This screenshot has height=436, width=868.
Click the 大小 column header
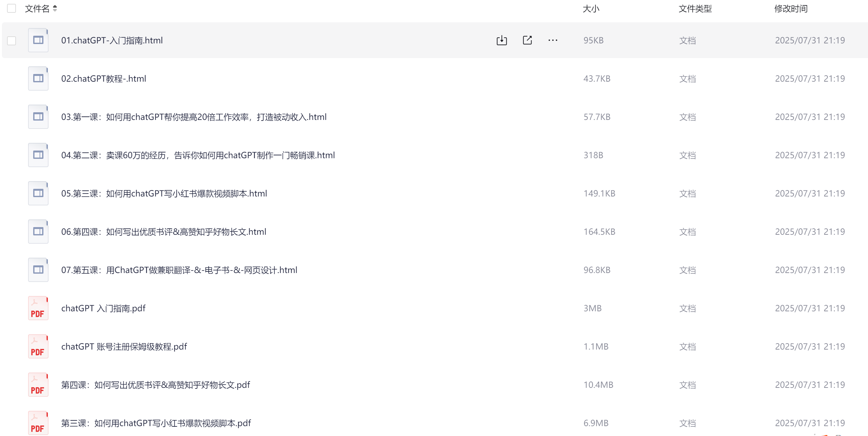591,9
